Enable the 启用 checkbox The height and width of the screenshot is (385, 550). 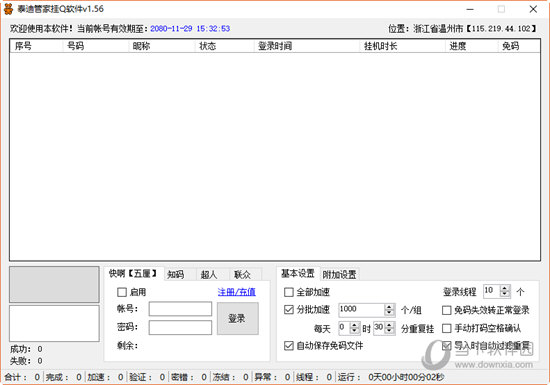pos(122,292)
